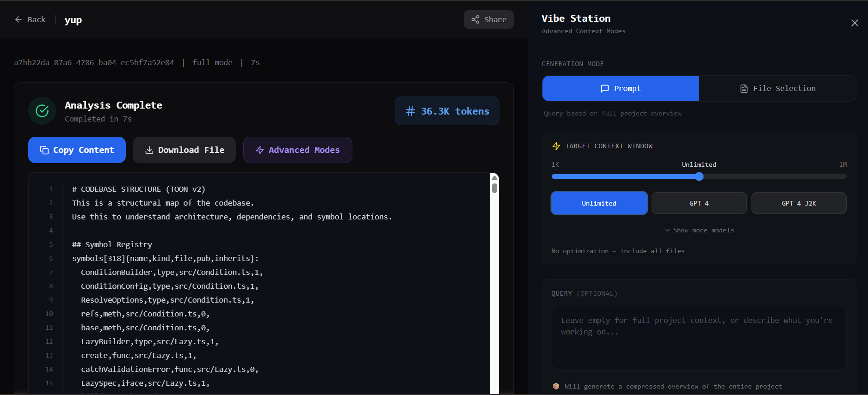Click the 'refs,meth,src/Condition.ts,0,' line

pos(145,314)
